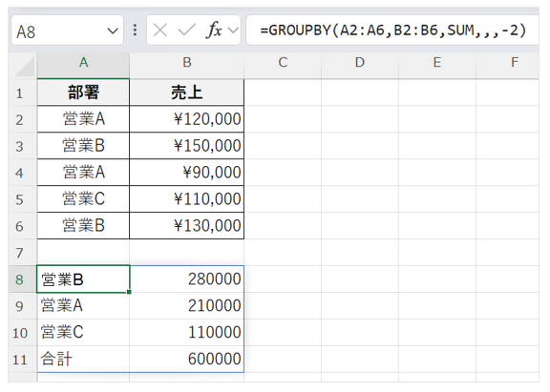Select result cell 280000
The image size is (550, 392).
click(x=186, y=279)
